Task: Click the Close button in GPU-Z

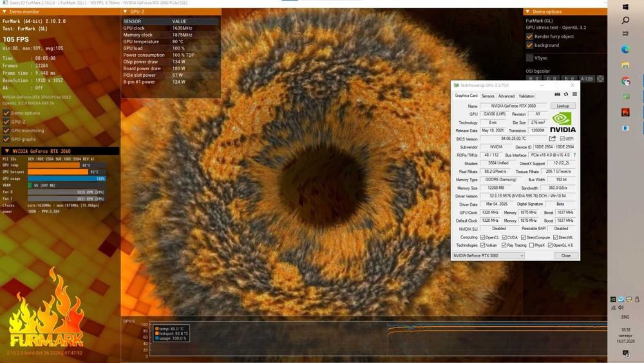Action: pyautogui.click(x=565, y=256)
